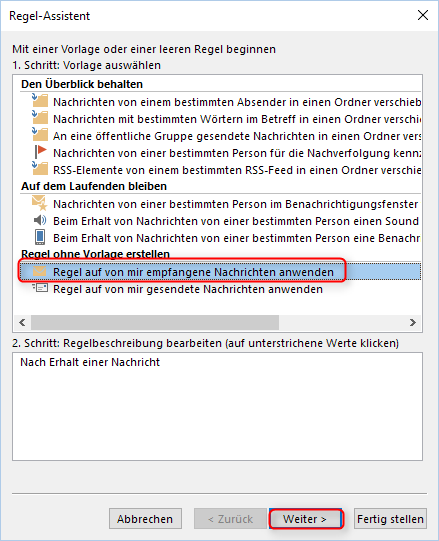Close the Regel-Assistent dialog

coord(423,15)
